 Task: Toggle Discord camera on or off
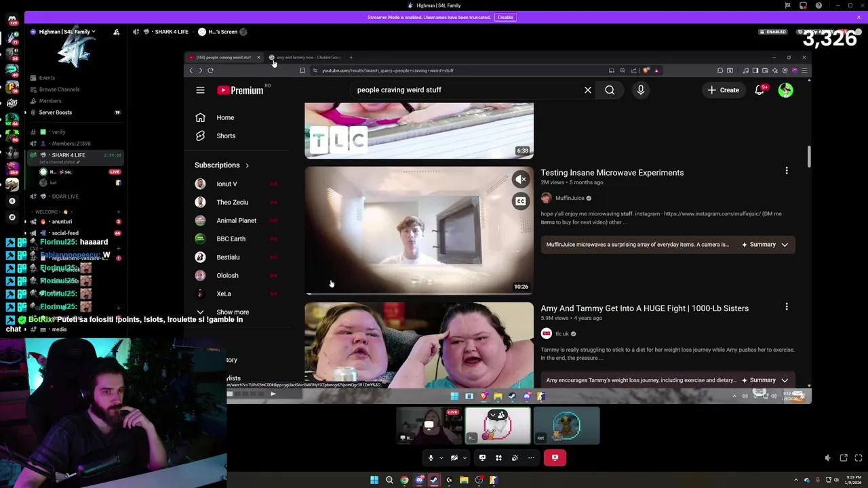click(x=454, y=458)
